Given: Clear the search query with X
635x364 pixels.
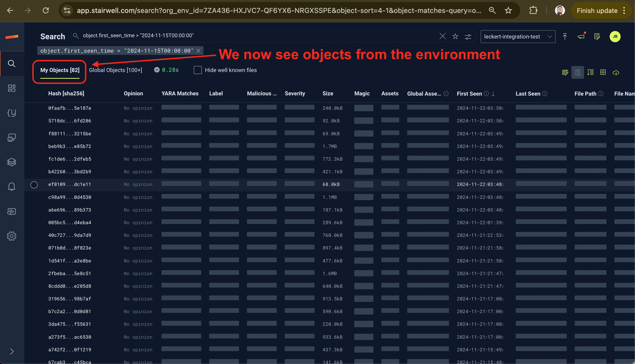Looking at the screenshot, I should click(442, 36).
